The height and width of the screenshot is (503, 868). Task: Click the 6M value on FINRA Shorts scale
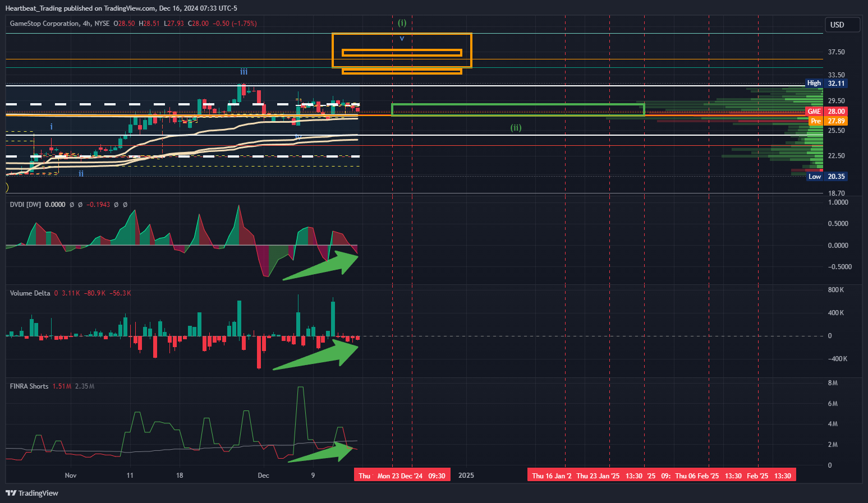click(x=833, y=404)
